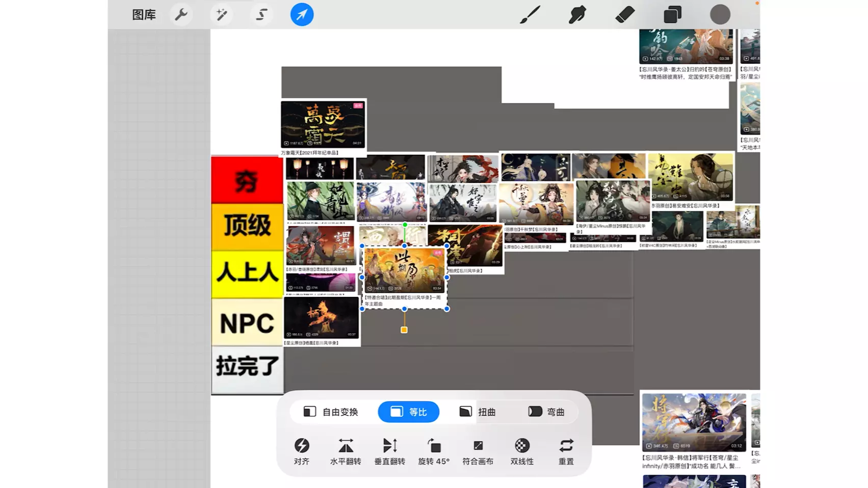This screenshot has width=868, height=488.
Task: Click the bottom-middle blue handle of selection
Action: [x=404, y=309]
